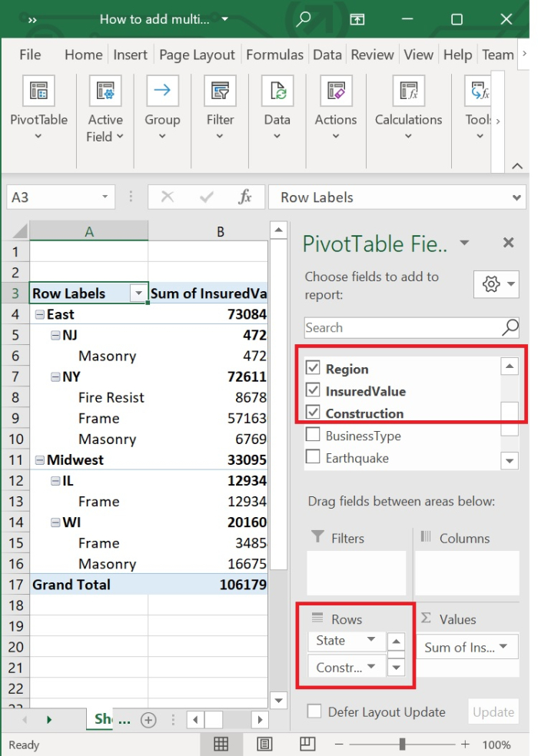
Task: Enable the BusinessType field checkbox
Action: [x=313, y=436]
